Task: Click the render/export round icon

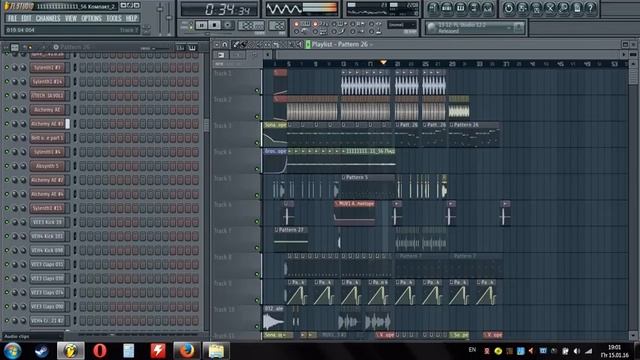Action: coord(536,8)
